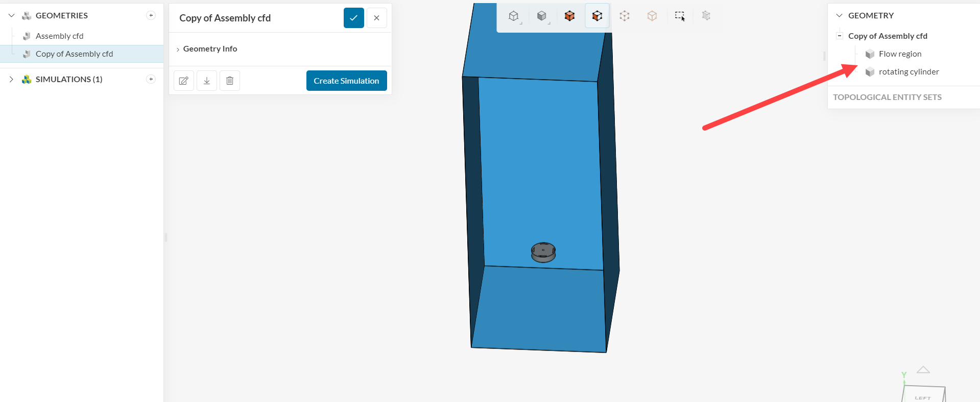The image size is (980, 402).
Task: Collapse the GEOMETRIES tree section
Action: click(x=11, y=16)
